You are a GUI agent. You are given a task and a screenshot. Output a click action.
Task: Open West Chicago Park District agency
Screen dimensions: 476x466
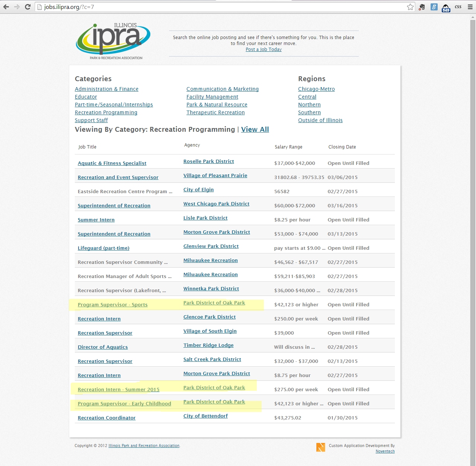(x=216, y=204)
